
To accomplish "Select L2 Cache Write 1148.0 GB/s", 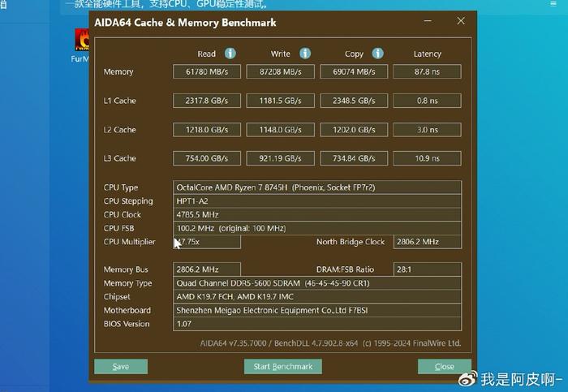I will click(x=281, y=130).
